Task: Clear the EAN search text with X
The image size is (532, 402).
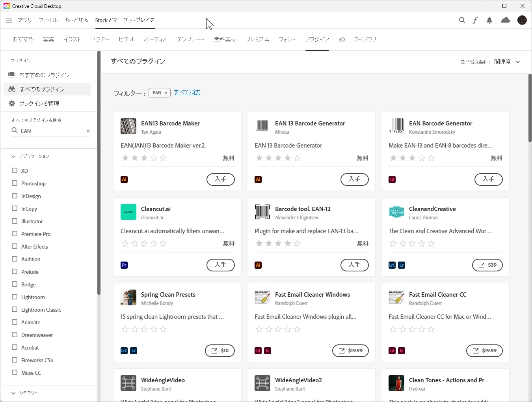Action: (x=88, y=131)
